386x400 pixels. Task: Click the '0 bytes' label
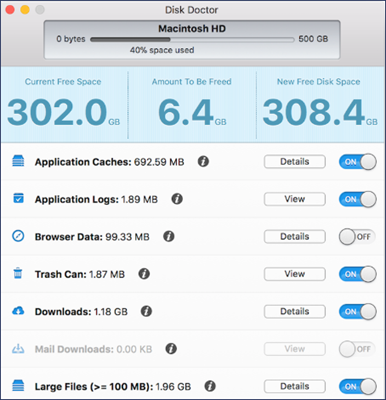pos(71,39)
